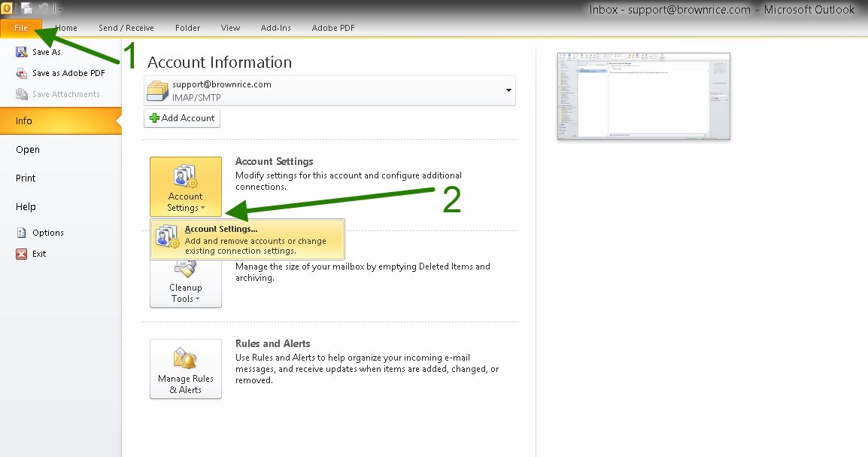Click the Rules and Alerts heading
Image resolution: width=868 pixels, height=457 pixels.
pyautogui.click(x=272, y=343)
